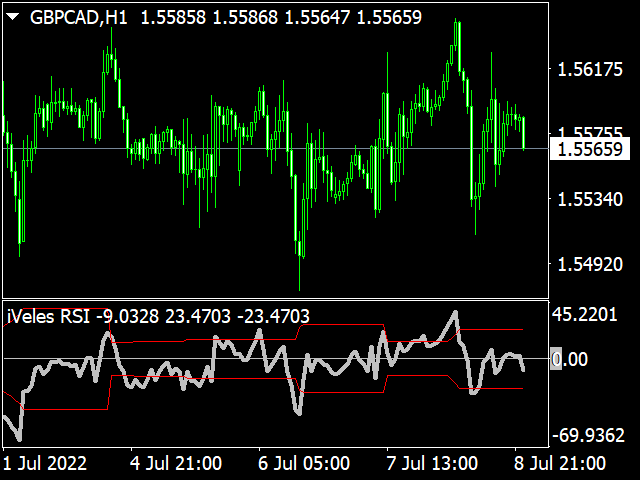Click the 0.00 indicator level marker

[569, 359]
